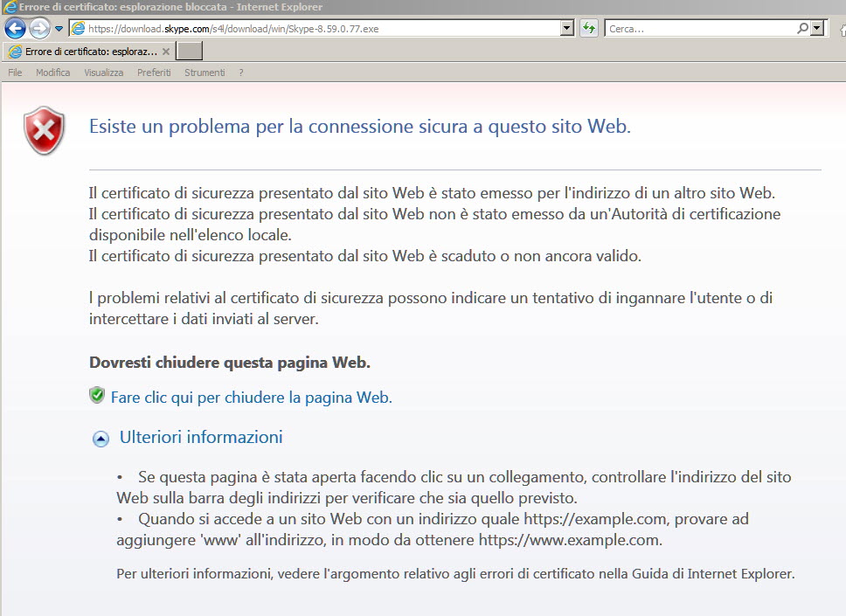This screenshot has height=616, width=846.
Task: Open the Preferiti menu
Action: pos(154,73)
